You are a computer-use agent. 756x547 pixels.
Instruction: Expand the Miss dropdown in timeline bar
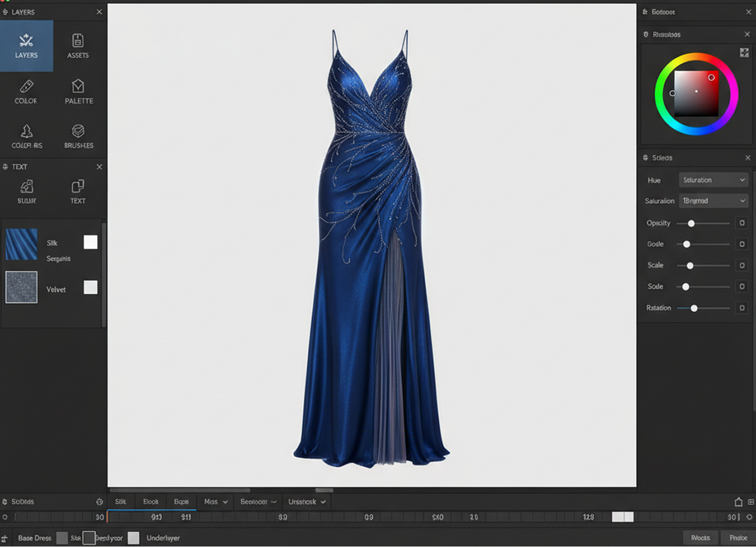[216, 502]
